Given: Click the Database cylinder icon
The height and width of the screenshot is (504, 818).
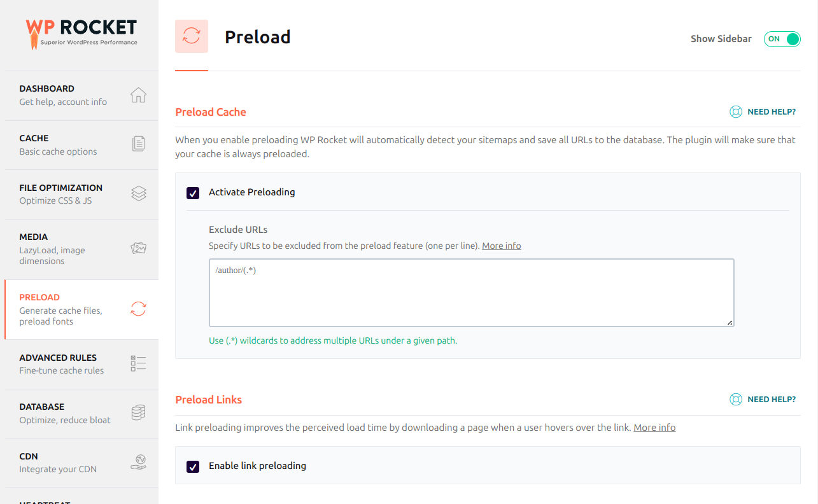Looking at the screenshot, I should coord(138,413).
